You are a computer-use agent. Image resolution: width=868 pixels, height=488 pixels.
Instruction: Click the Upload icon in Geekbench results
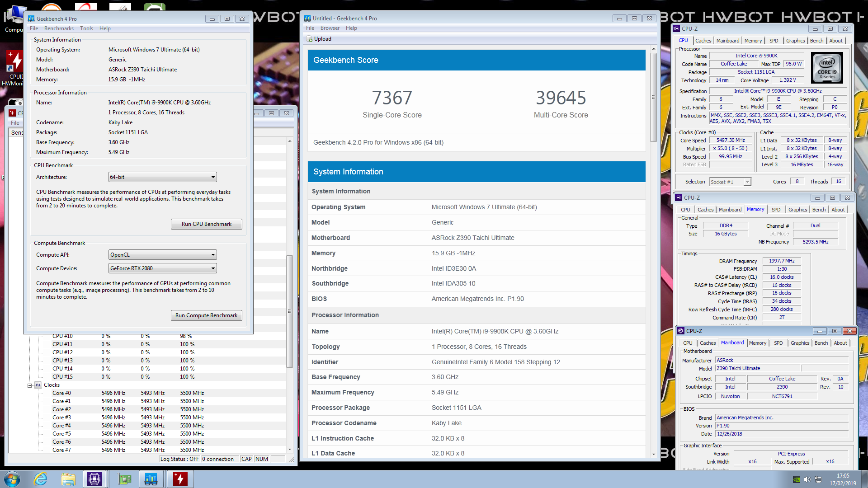point(310,39)
